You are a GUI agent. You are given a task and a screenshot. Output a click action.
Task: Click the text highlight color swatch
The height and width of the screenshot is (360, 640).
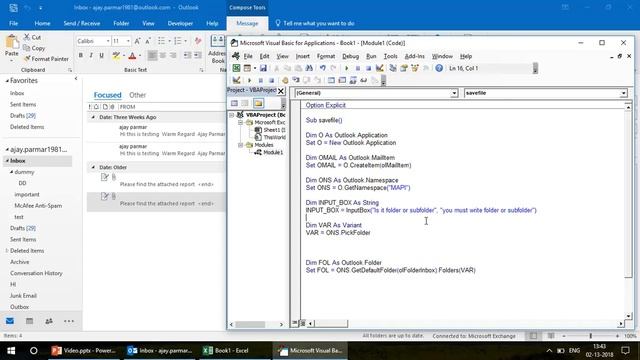(x=116, y=55)
